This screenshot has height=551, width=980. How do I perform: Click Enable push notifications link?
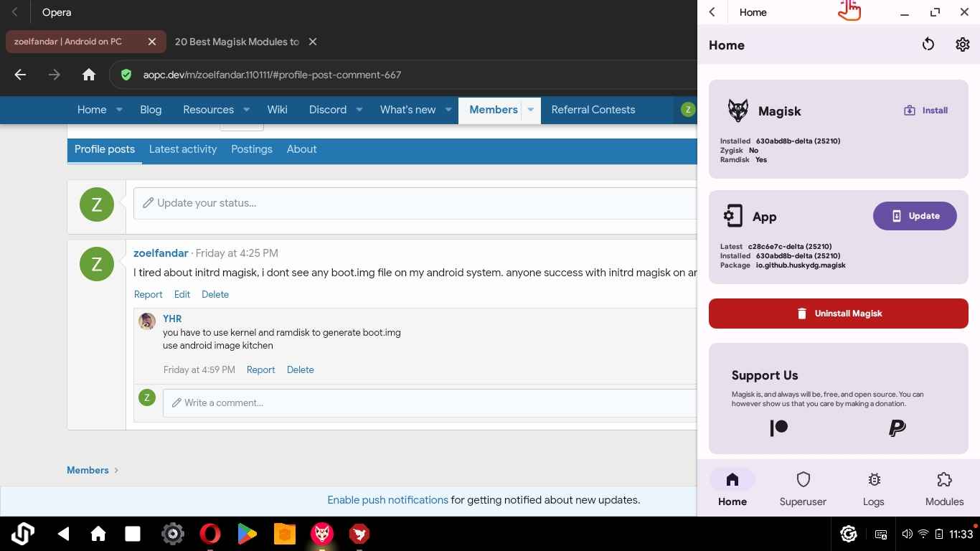(387, 500)
